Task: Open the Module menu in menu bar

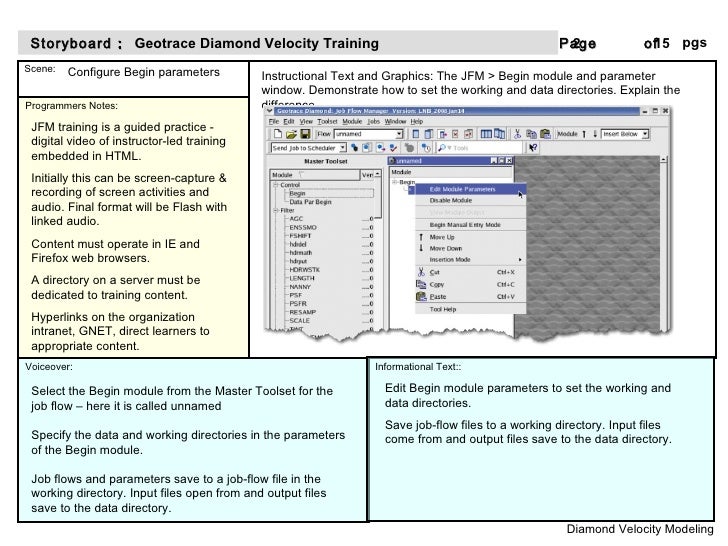Action: point(352,122)
